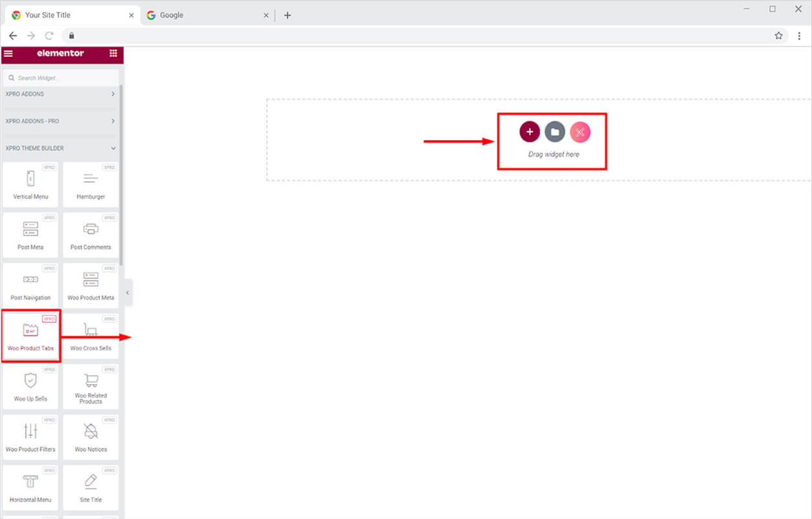Click the add new section plus button

click(529, 132)
